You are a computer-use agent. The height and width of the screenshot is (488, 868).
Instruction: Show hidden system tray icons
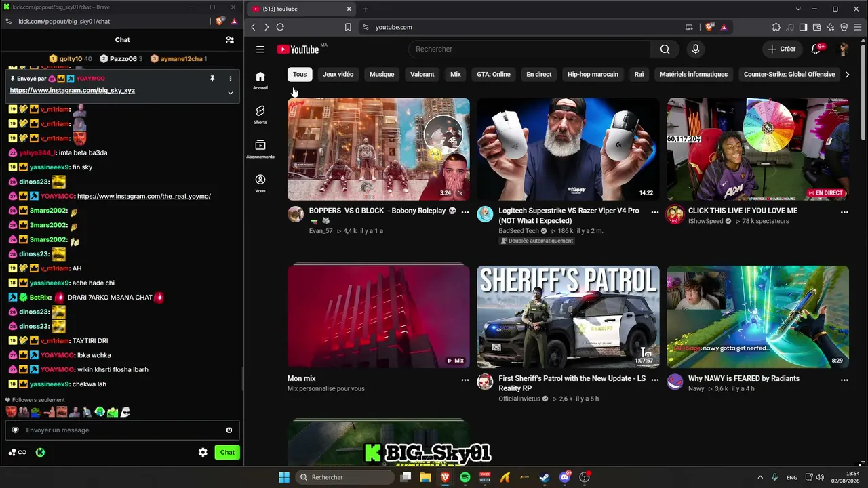760,477
